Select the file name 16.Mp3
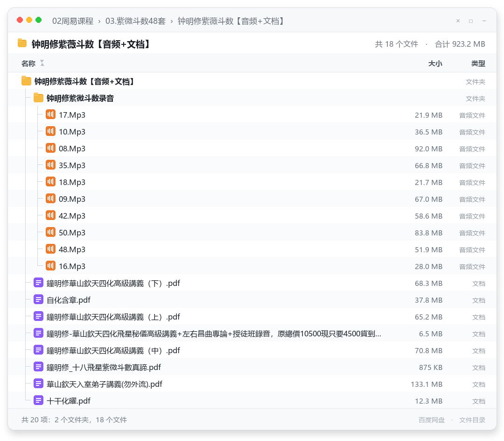 pos(72,266)
